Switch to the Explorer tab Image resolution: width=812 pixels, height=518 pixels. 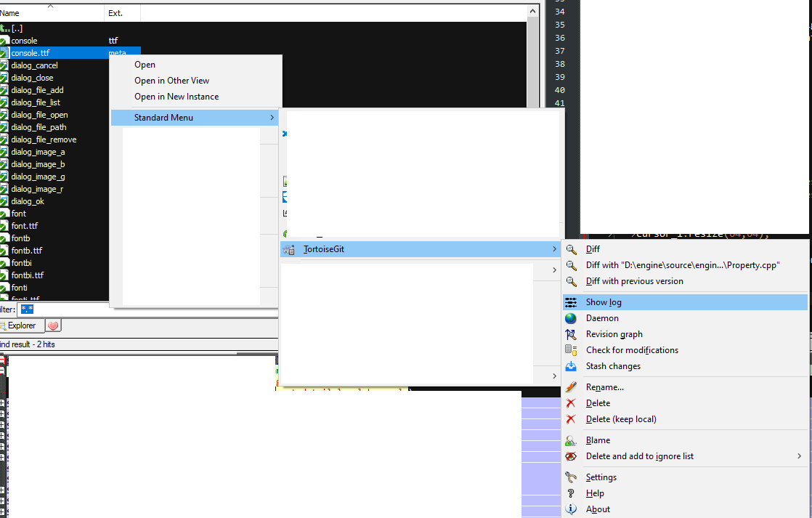[20, 325]
